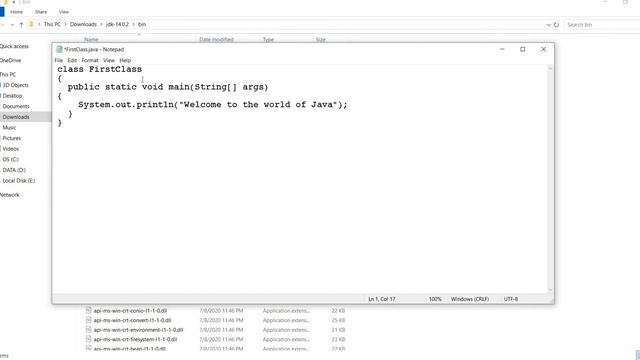Screen dimensions: 640x360
Task: Click the System.out.println line in Notepad
Action: click(213, 104)
